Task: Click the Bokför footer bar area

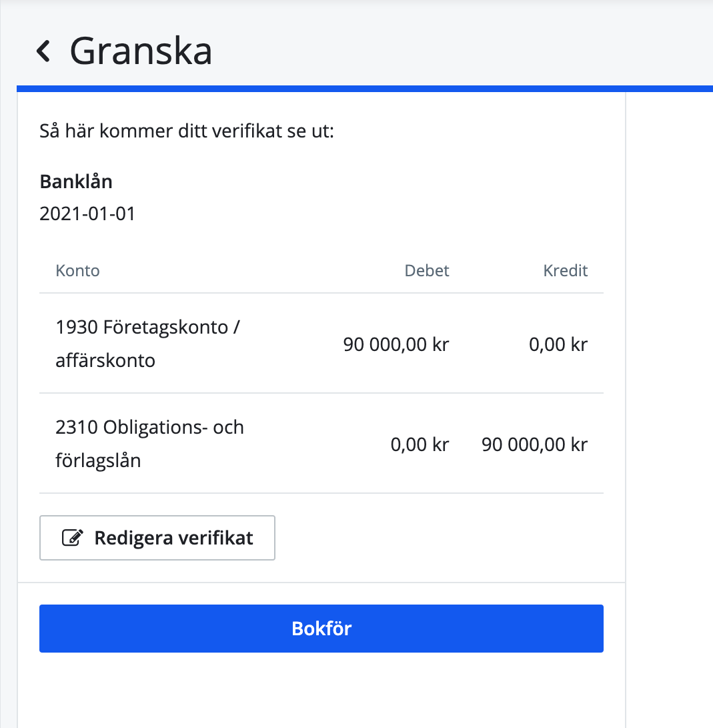Action: [321, 628]
